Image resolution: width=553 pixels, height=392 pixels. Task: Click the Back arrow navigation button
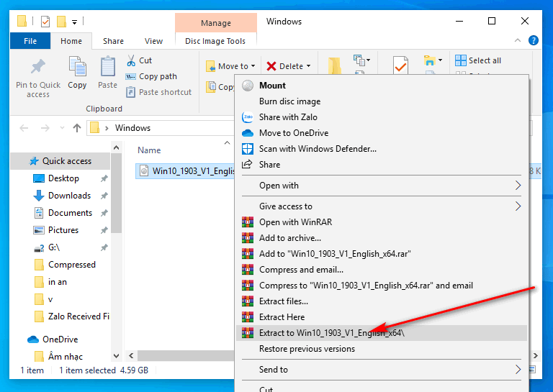[x=24, y=128]
